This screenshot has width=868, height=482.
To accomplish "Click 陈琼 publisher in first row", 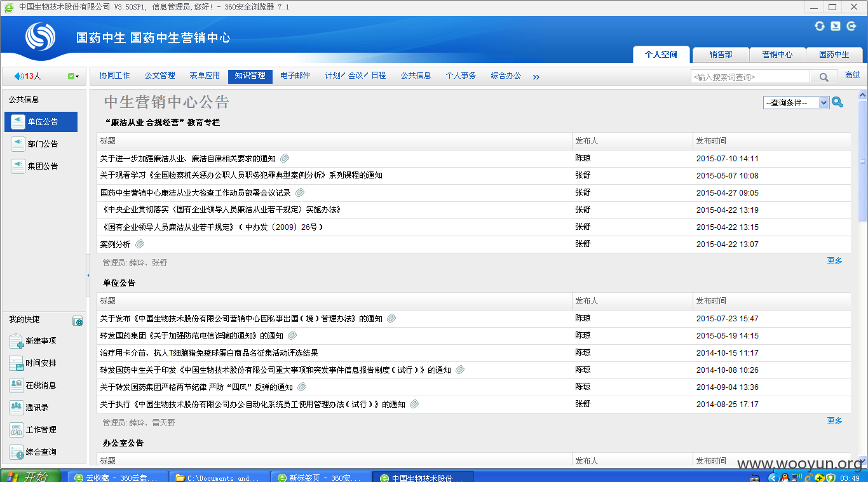I will coord(583,158).
